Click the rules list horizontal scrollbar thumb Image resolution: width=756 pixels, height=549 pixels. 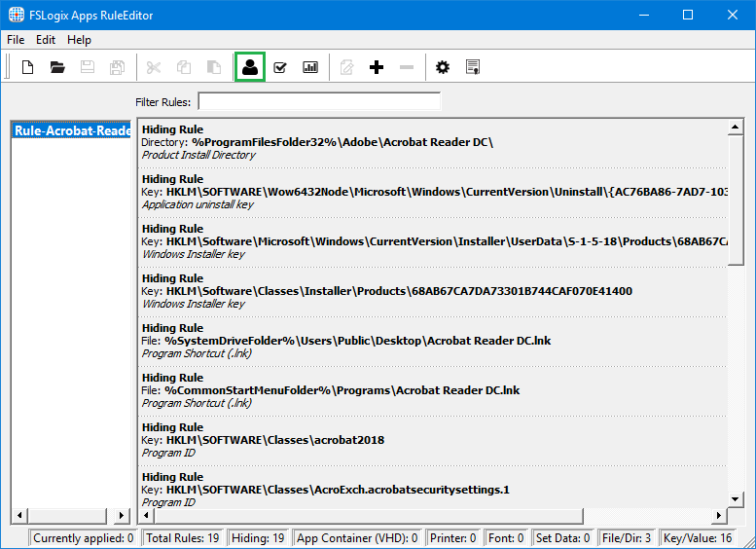pyautogui.click(x=369, y=516)
